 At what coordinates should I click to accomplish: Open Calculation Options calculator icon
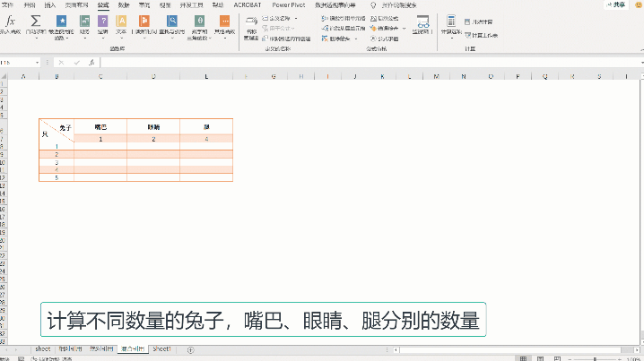(x=451, y=27)
